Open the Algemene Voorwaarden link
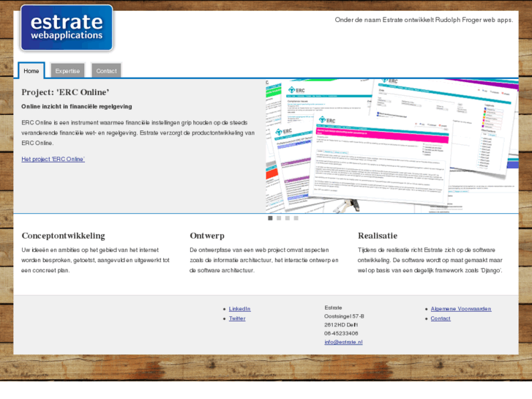Image resolution: width=532 pixels, height=399 pixels. tap(461, 309)
